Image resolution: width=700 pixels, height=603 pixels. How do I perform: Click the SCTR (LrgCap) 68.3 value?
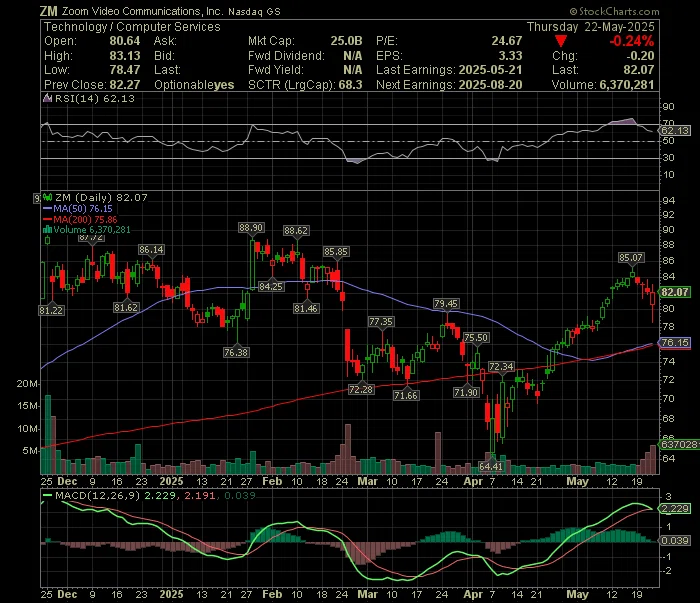pos(350,85)
